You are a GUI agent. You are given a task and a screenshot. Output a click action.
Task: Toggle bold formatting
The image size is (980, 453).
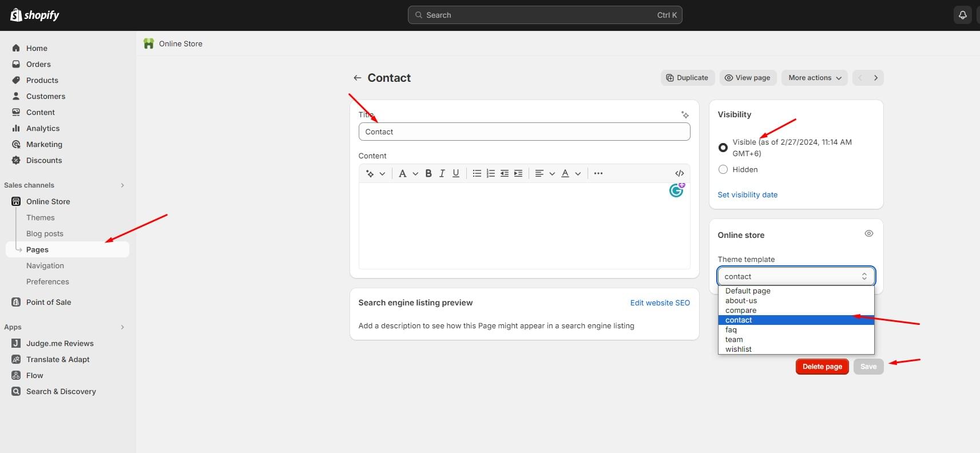point(428,173)
